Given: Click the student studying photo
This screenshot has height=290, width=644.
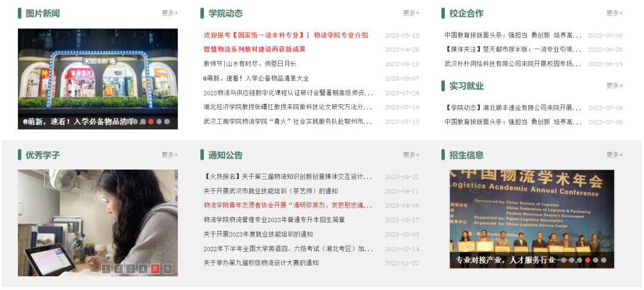Looking at the screenshot, I should click(98, 223).
